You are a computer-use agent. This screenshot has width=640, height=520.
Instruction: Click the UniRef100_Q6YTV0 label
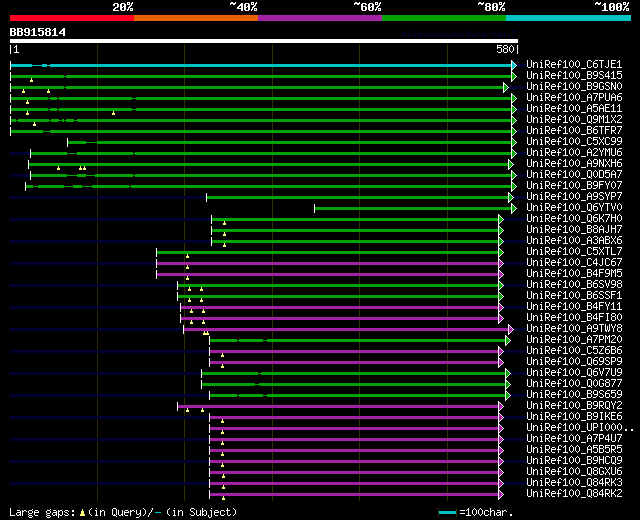[x=574, y=208]
